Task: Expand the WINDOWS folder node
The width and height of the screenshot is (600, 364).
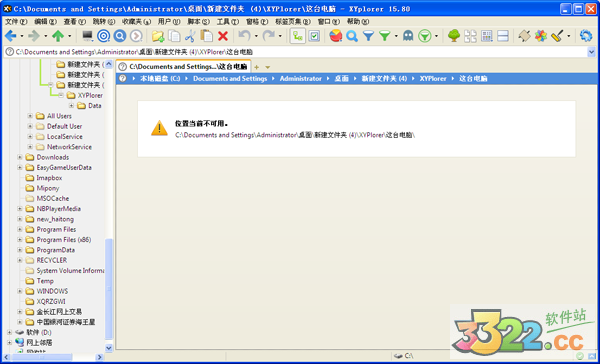Action: (20, 291)
